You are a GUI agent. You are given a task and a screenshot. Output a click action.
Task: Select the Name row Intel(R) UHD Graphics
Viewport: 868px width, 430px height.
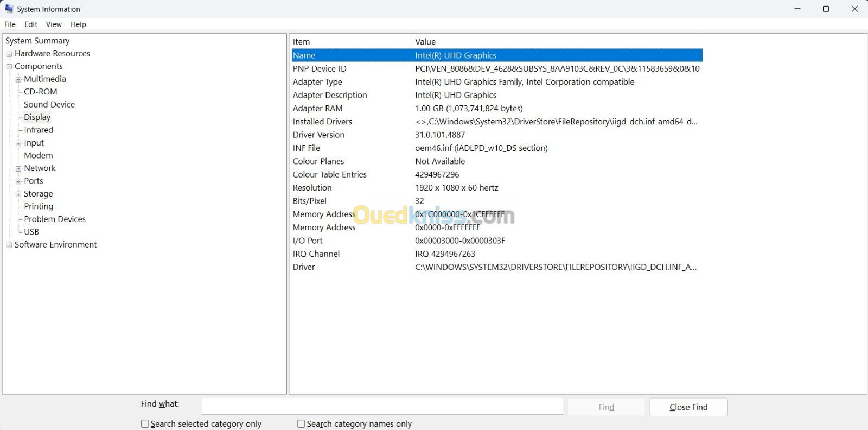pos(497,55)
